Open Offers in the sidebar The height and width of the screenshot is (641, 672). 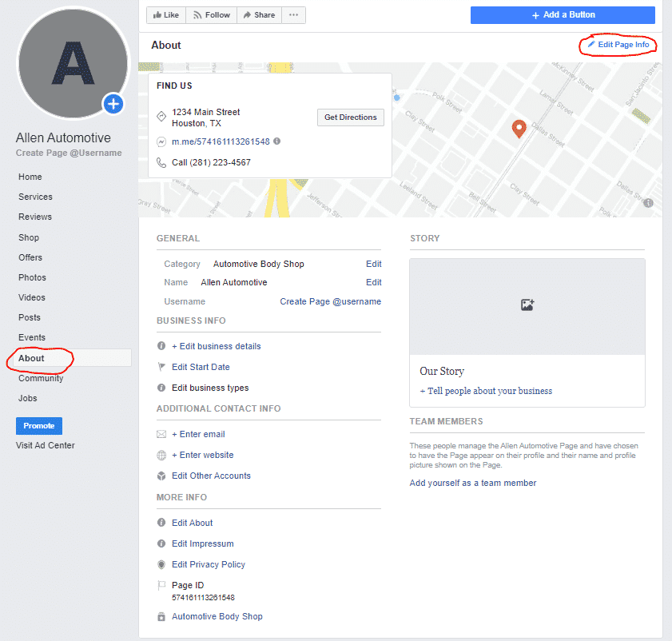30,257
